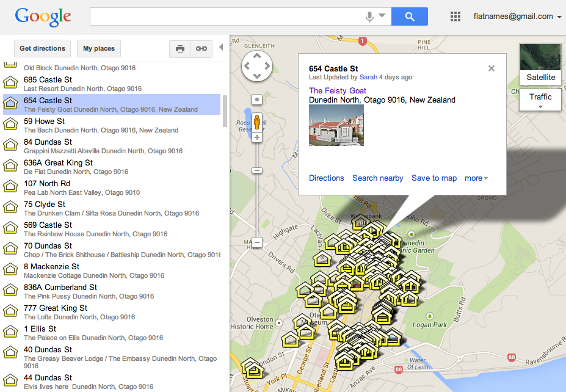Open the flatnames@gmail.com account menu
Image resolution: width=566 pixels, height=392 pixels.
(517, 16)
